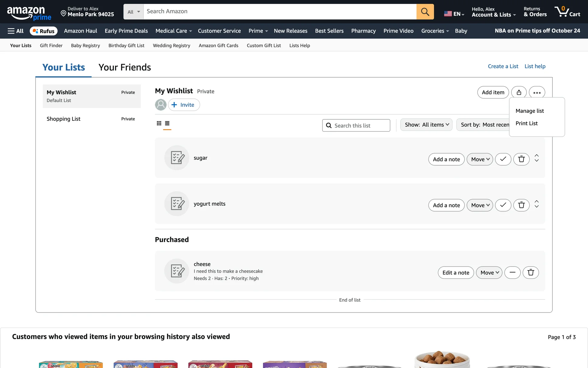This screenshot has width=588, height=368.
Task: Click the Search this list field
Action: point(356,125)
